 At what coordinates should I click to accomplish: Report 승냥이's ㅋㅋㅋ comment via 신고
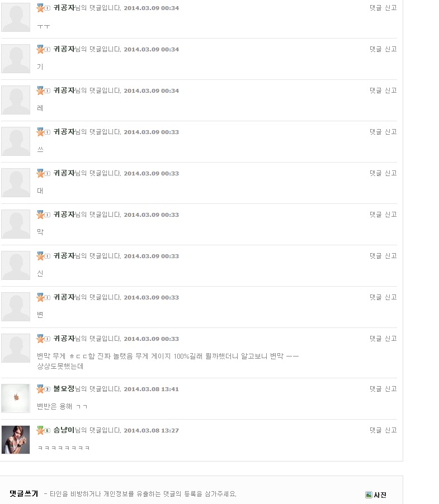coord(391,430)
